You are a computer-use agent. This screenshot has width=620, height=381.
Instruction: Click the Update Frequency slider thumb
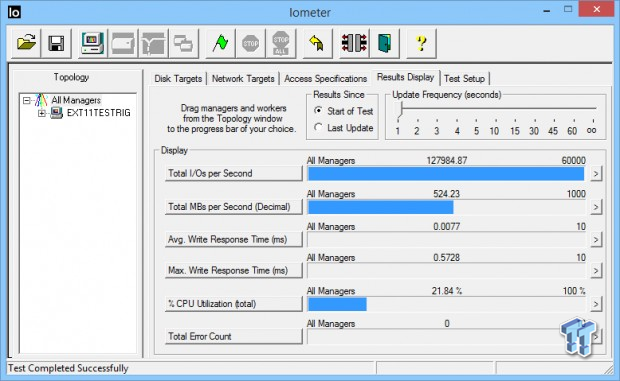point(400,109)
